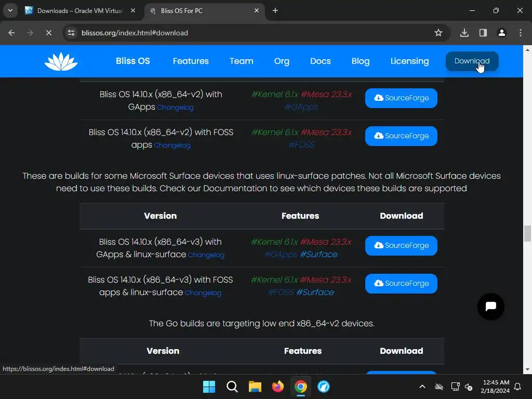
Task: Download x86_64-v3 GApps linux-surface SourceForge build
Action: pyautogui.click(x=401, y=246)
